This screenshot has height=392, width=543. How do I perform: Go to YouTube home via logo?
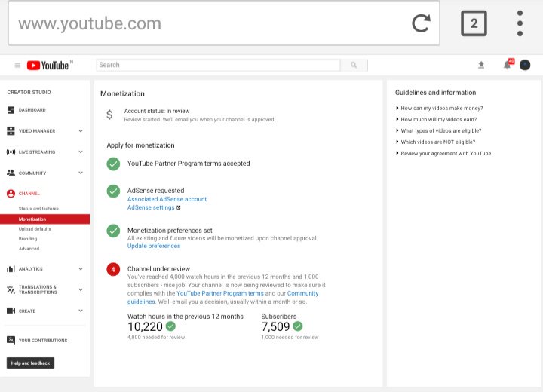50,65
